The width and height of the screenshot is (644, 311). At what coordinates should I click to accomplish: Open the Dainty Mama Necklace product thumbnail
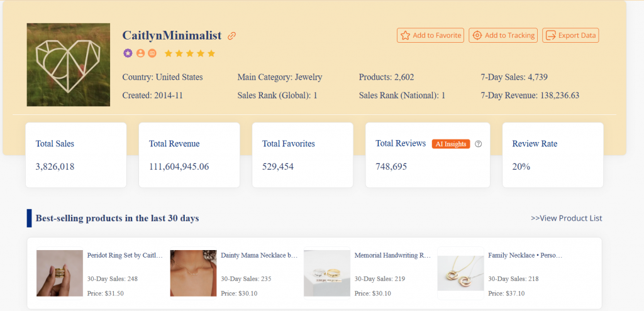tap(194, 273)
